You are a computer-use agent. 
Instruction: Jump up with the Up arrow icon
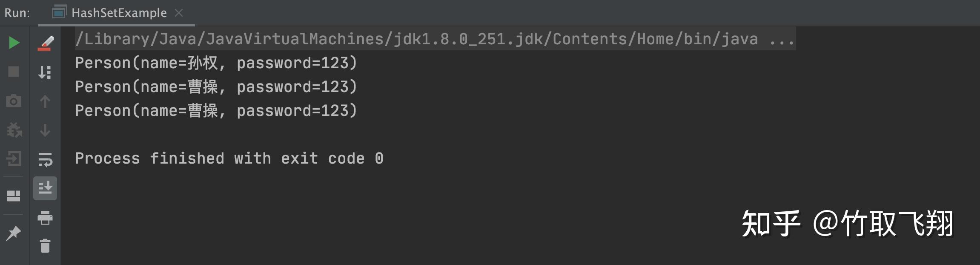point(45,101)
